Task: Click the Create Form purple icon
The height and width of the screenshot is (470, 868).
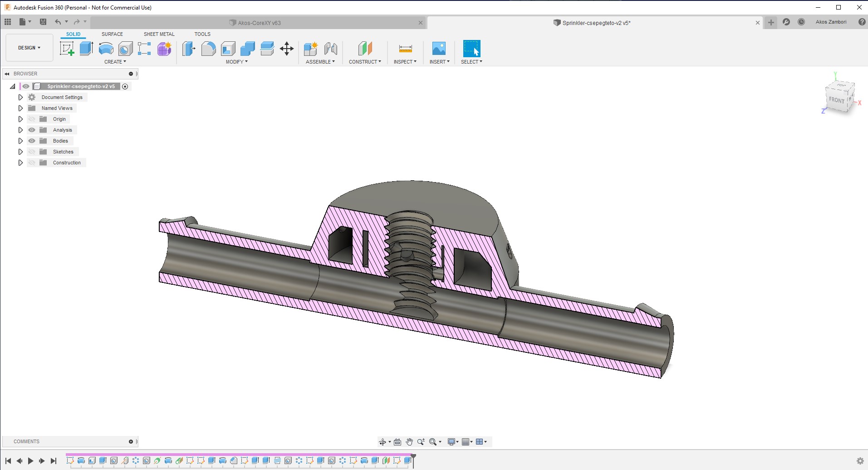Action: pyautogui.click(x=164, y=49)
